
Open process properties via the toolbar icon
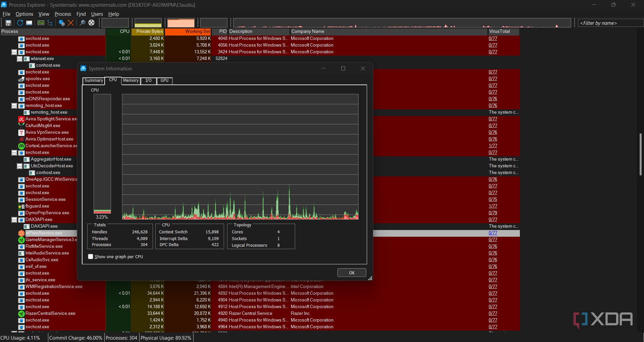(62, 22)
